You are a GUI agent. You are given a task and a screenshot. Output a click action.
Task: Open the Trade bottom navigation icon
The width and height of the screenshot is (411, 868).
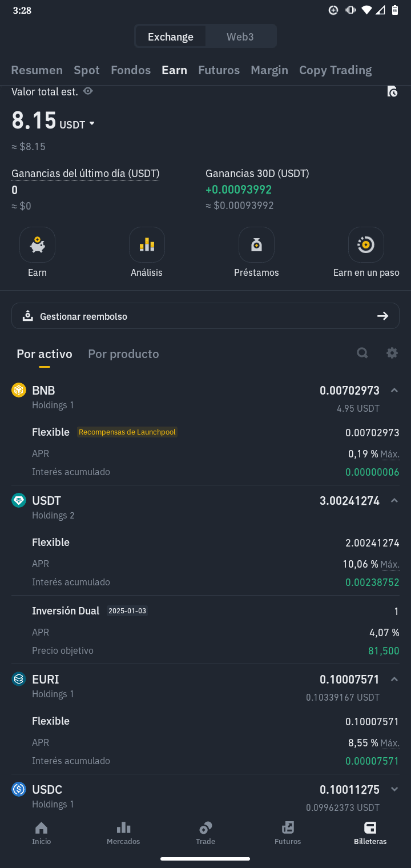click(x=205, y=833)
